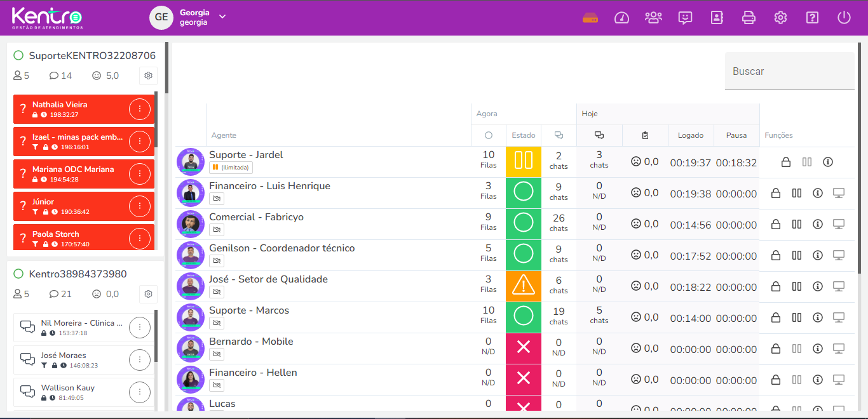868x419 pixels.
Task: Click lock icon for José - Setor de Qualidade
Action: pos(776,286)
